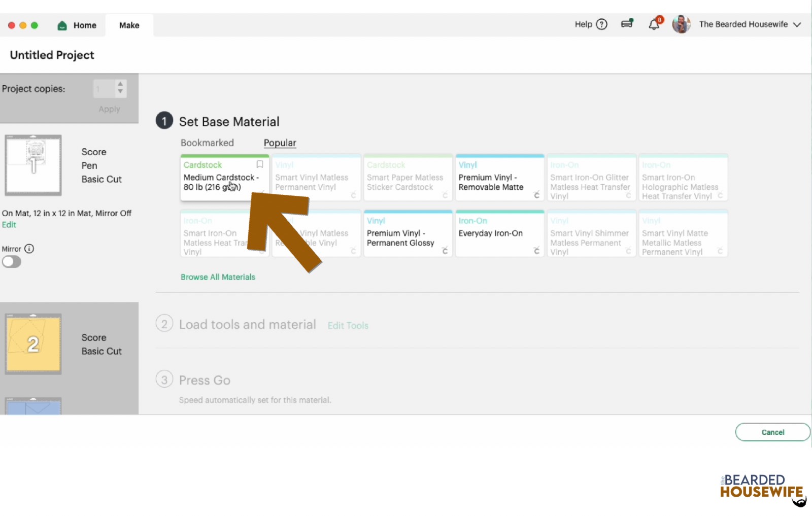Click Edit under the mat settings
812x516 pixels.
tap(9, 225)
